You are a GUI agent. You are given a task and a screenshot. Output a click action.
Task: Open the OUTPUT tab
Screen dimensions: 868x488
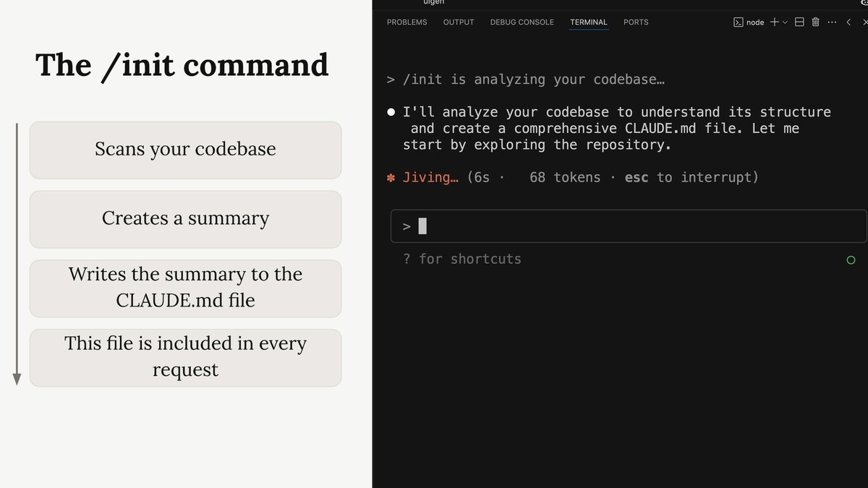pyautogui.click(x=459, y=22)
